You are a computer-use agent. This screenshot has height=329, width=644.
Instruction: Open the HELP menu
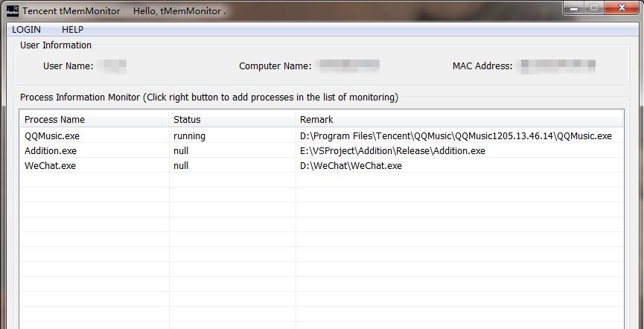[x=73, y=30]
